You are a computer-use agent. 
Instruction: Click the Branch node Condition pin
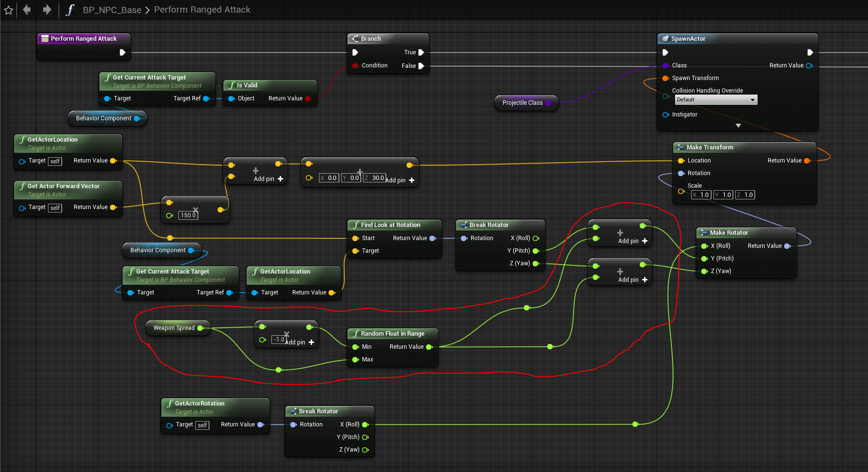(356, 65)
